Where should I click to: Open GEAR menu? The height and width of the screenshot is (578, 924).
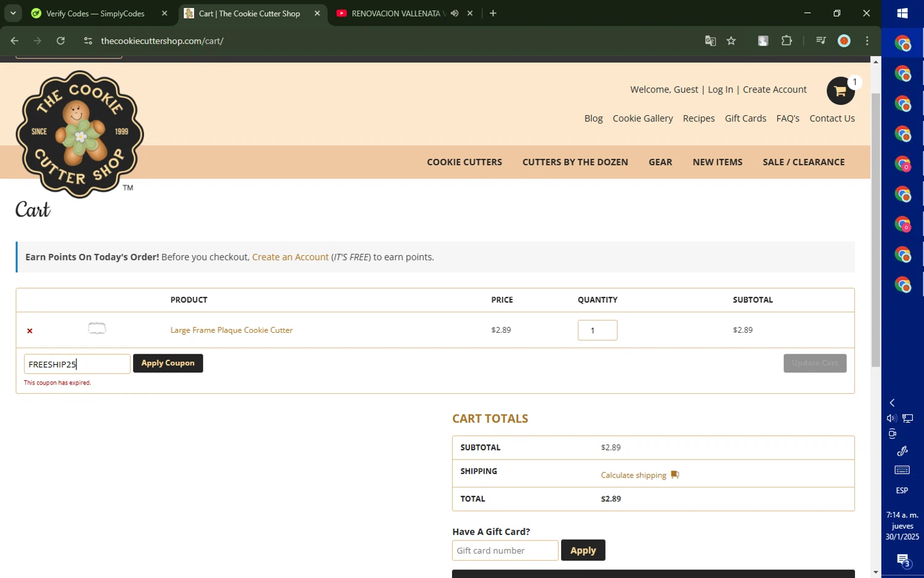click(x=660, y=162)
